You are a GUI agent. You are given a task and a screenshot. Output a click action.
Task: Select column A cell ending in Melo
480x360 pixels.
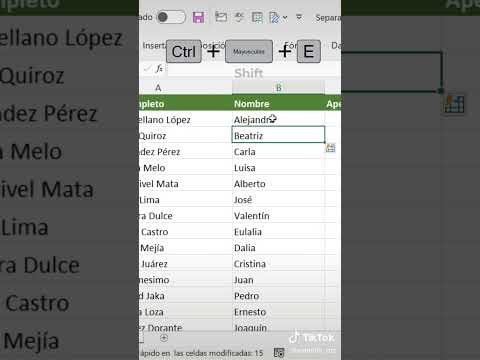(185, 167)
